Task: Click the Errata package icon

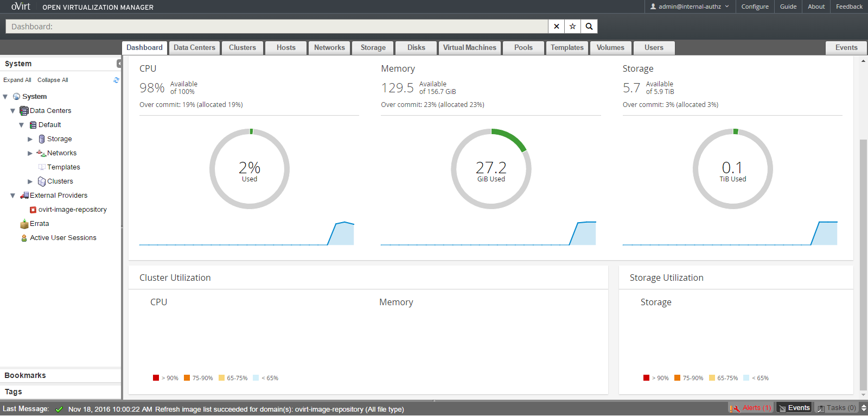Action: (x=24, y=224)
